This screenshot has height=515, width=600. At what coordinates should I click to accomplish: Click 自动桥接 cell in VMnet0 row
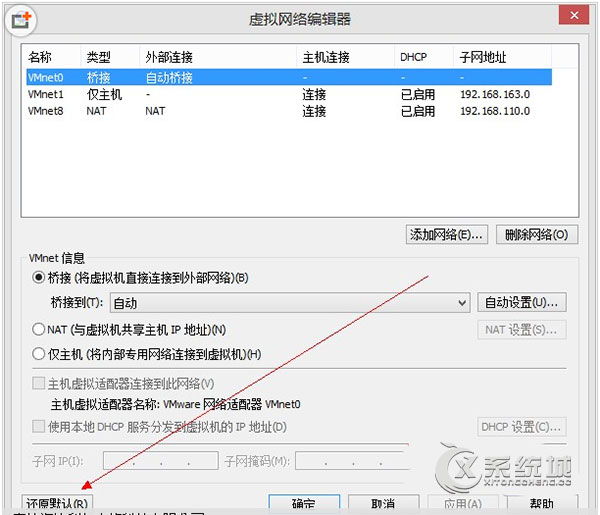(x=169, y=78)
